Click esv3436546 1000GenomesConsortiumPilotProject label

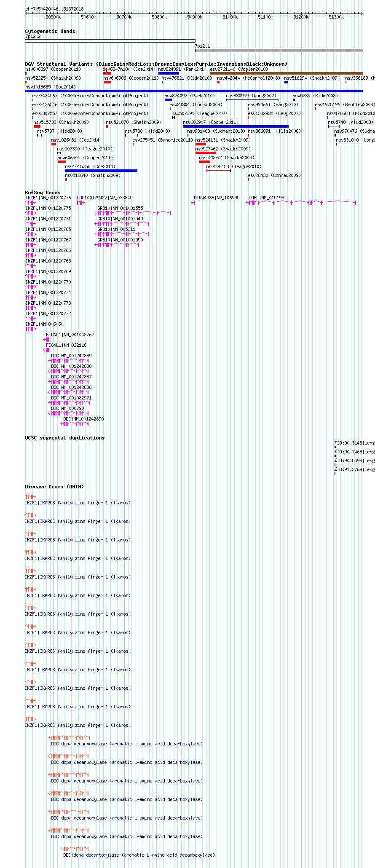coord(90,104)
